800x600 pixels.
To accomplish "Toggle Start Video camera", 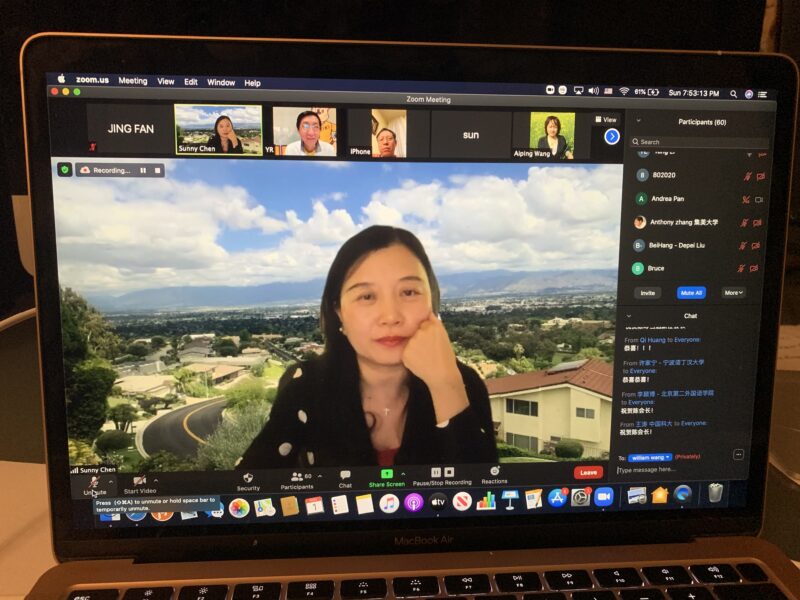I will point(139,481).
